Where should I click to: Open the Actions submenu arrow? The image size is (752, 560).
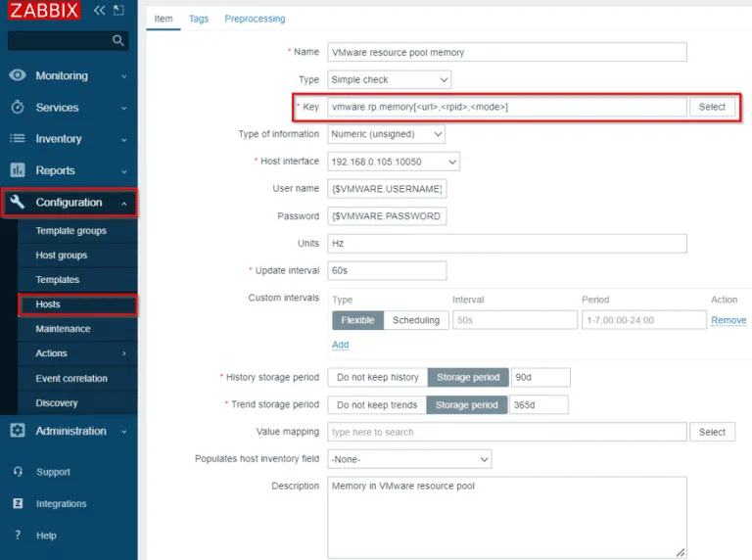click(x=124, y=353)
